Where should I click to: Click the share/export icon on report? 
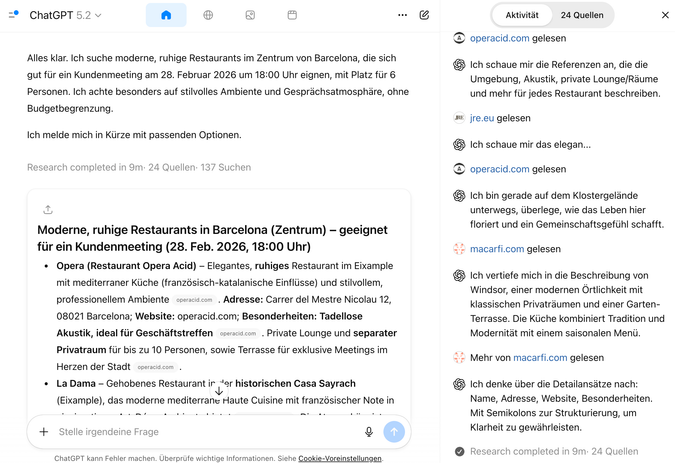coord(48,210)
